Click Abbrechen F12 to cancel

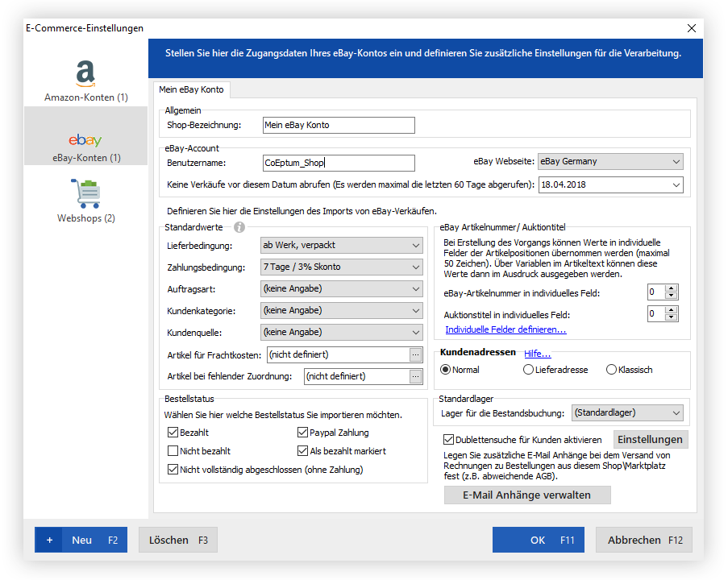[x=644, y=540]
